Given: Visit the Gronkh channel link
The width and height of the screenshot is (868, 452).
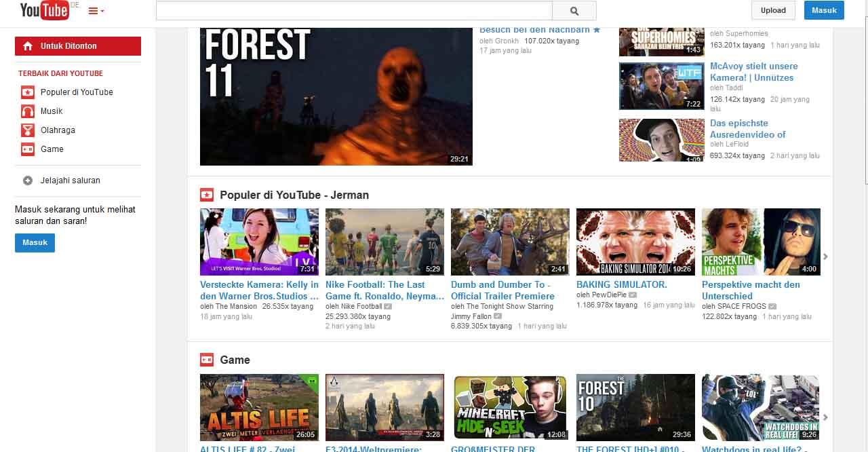Looking at the screenshot, I should [x=507, y=41].
